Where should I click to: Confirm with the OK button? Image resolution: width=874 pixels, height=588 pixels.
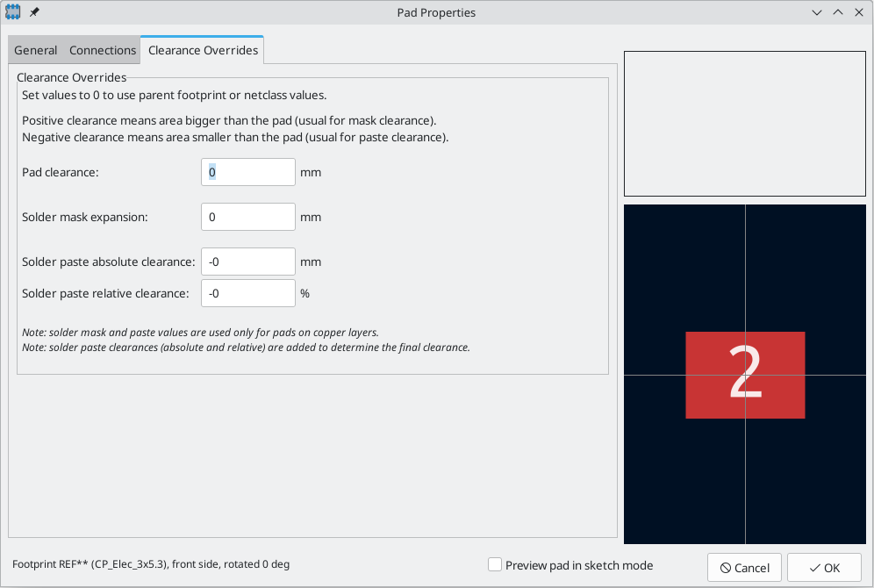[824, 568]
